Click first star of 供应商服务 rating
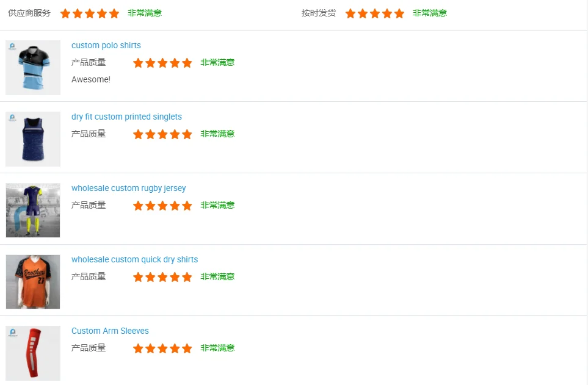The height and width of the screenshot is (385, 588). pos(65,13)
